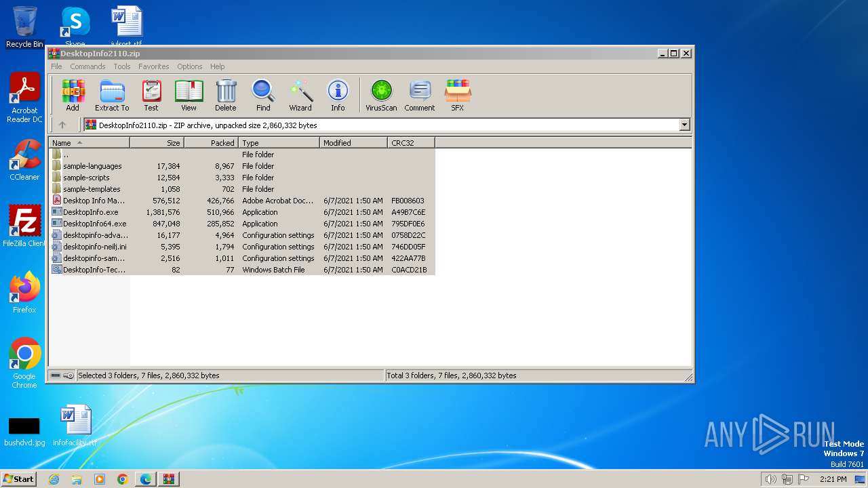This screenshot has height=488, width=868.
Task: Open CCleaner desktop shortcut
Action: (24, 160)
